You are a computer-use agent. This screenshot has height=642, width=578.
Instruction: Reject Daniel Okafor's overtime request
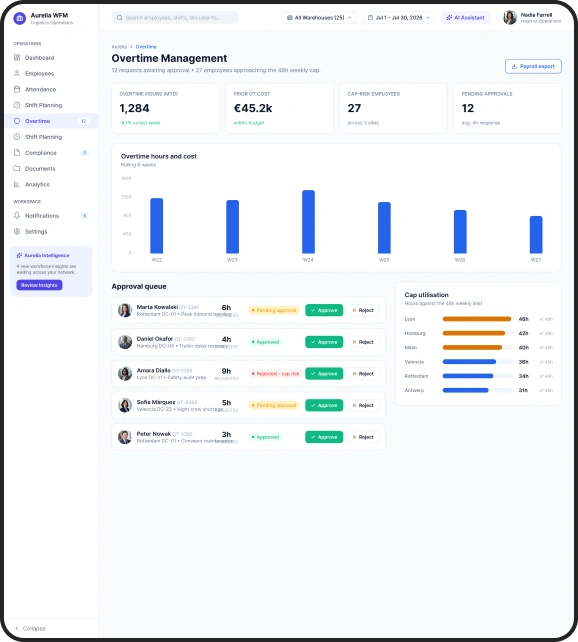[x=363, y=342]
